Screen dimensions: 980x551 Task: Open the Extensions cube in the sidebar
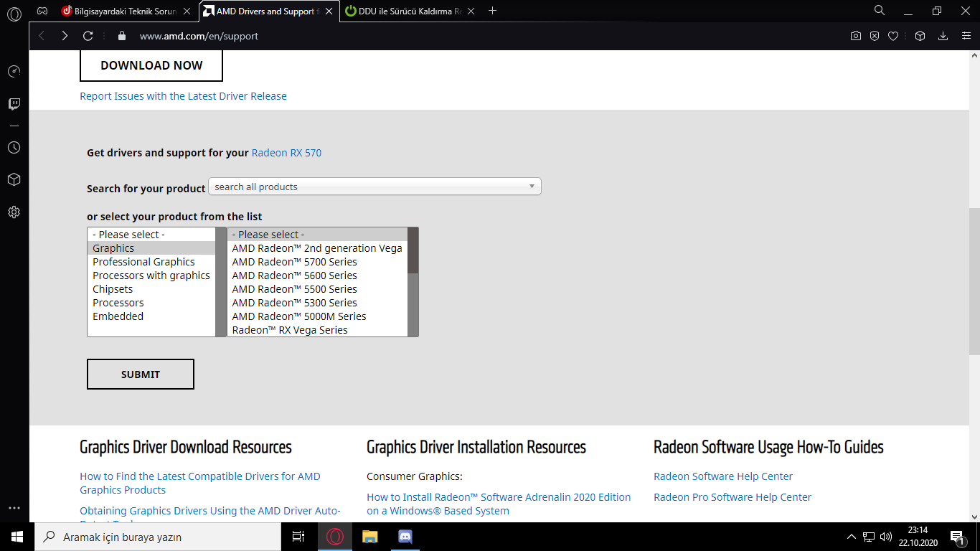point(14,179)
